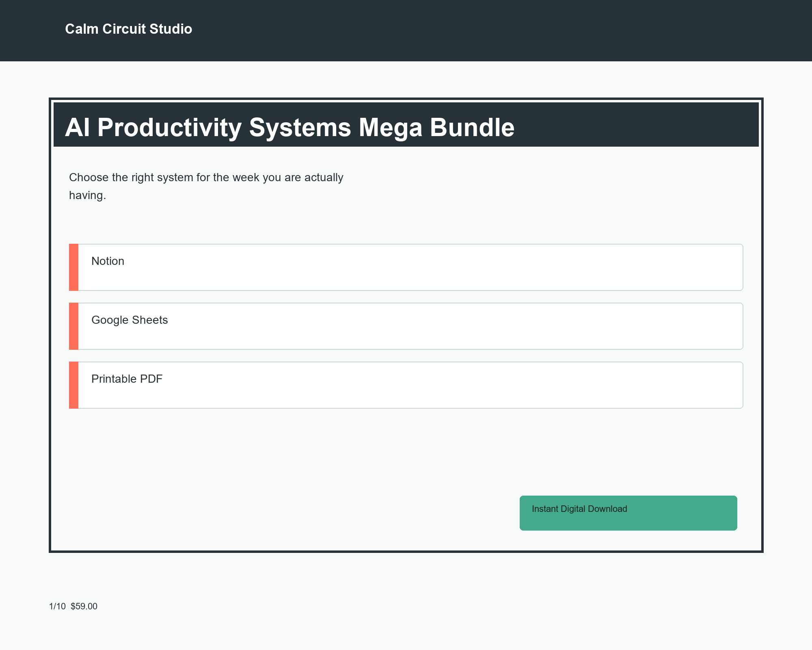Click the orange accent bar beside Google Sheets
This screenshot has height=650, width=812.
click(73, 326)
